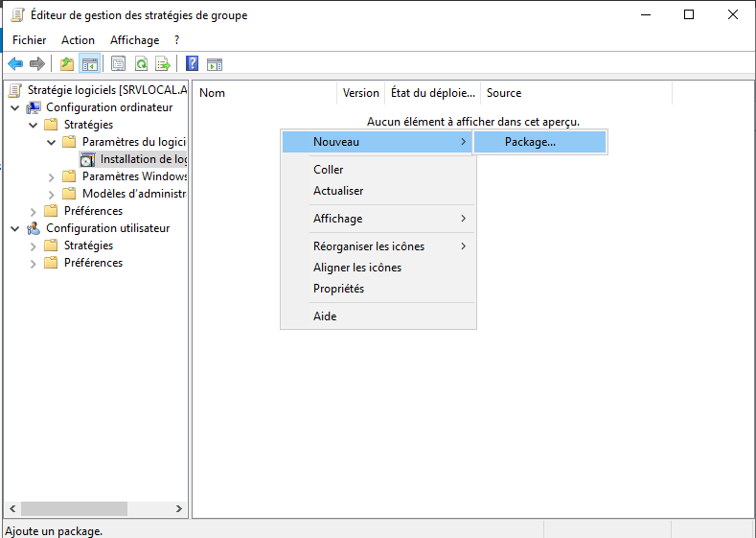This screenshot has height=538, width=756.
Task: Click the Export list toolbar icon
Action: [163, 64]
